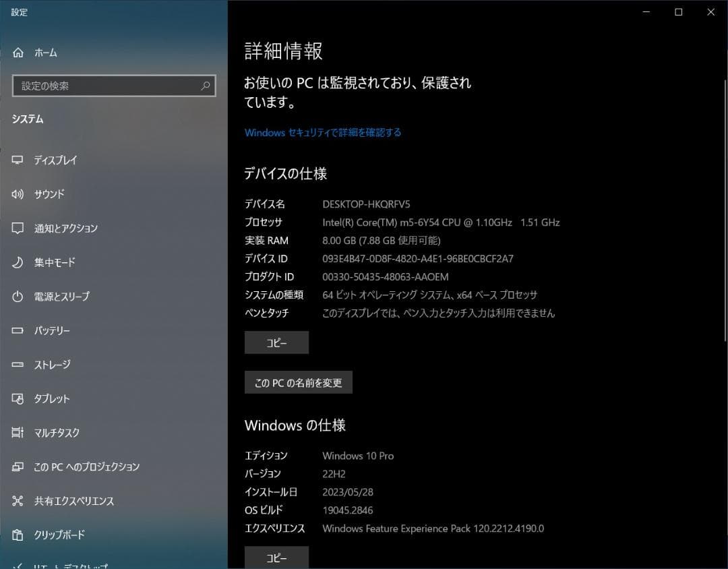Focus the 設定の検索 search box
This screenshot has width=728, height=569.
click(114, 86)
